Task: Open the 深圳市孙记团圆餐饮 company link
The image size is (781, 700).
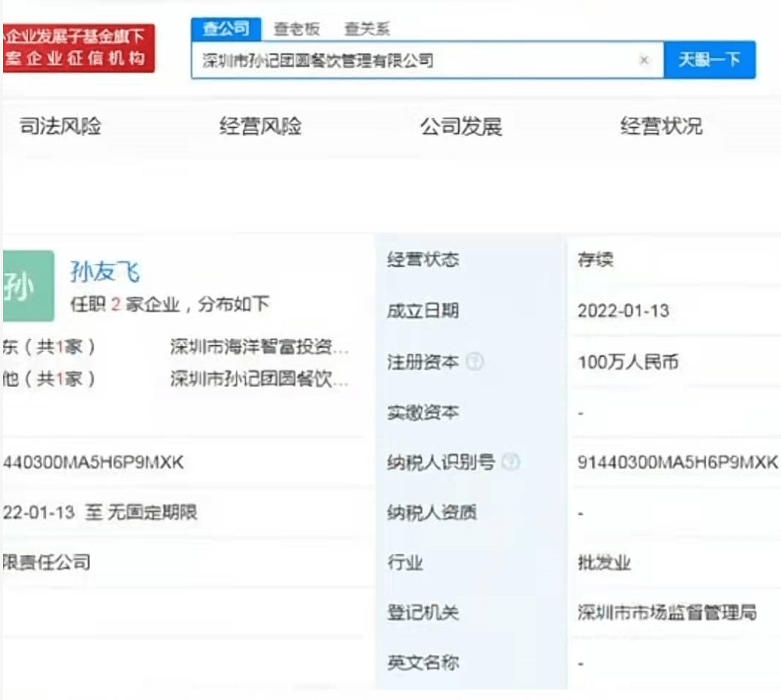Action: coord(259,379)
